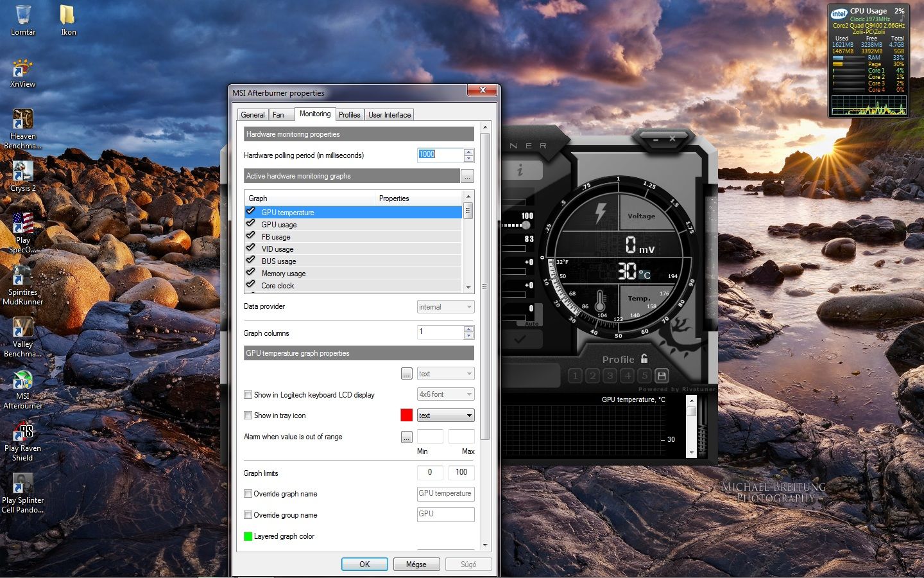Uncheck the FB usage graph checkmark
Image resolution: width=924 pixels, height=578 pixels.
(251, 236)
